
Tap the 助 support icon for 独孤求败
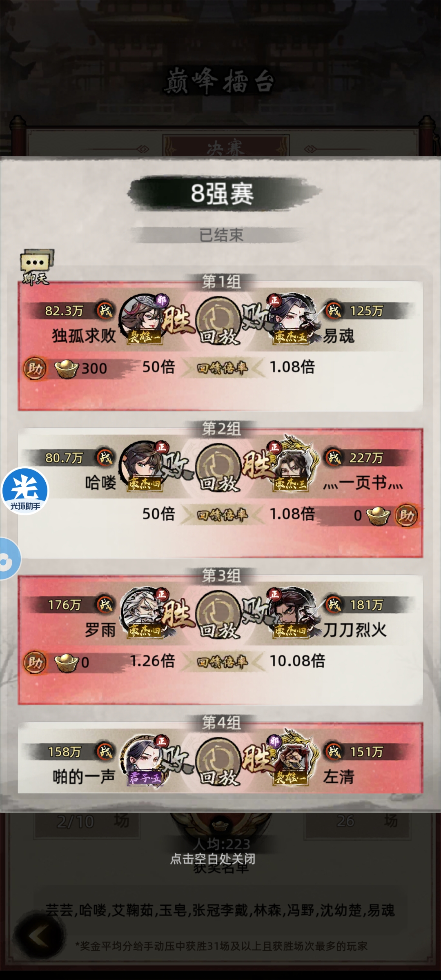[35, 369]
